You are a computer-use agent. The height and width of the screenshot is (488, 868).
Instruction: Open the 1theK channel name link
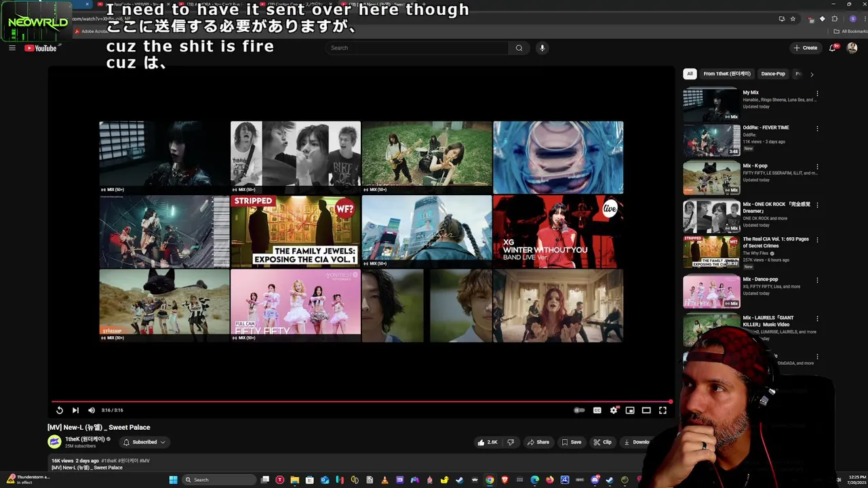click(85, 439)
